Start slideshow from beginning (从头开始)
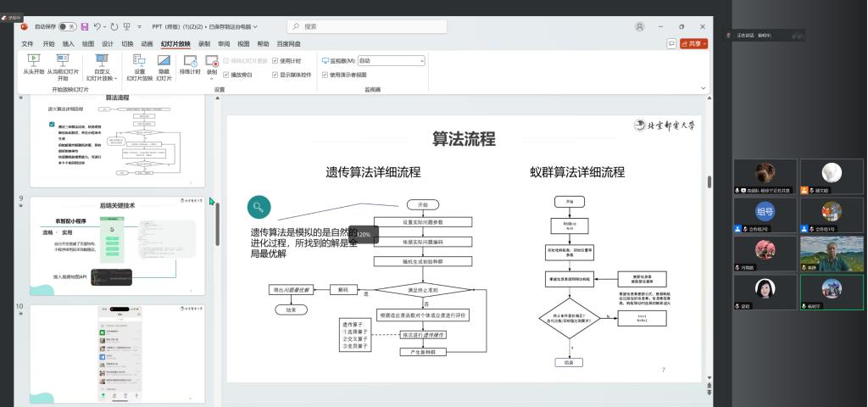This screenshot has height=407, width=868. tap(33, 64)
